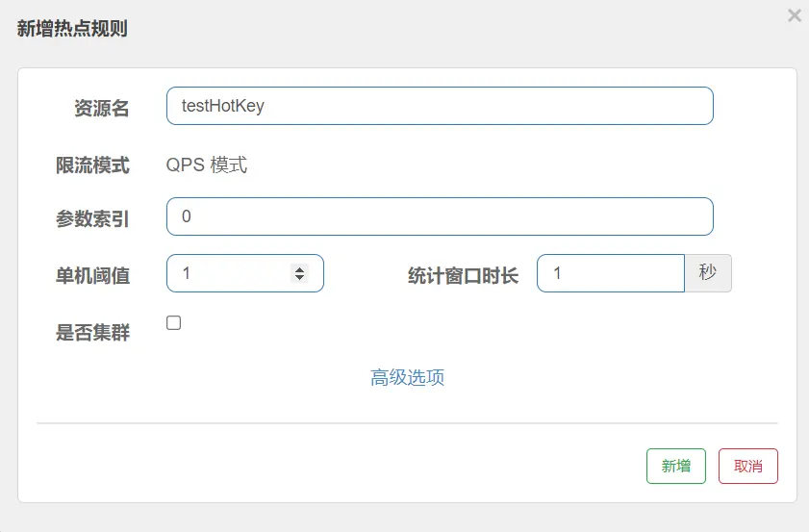Image resolution: width=809 pixels, height=532 pixels.
Task: Click the 资源名 input with testHotKey
Action: point(440,106)
